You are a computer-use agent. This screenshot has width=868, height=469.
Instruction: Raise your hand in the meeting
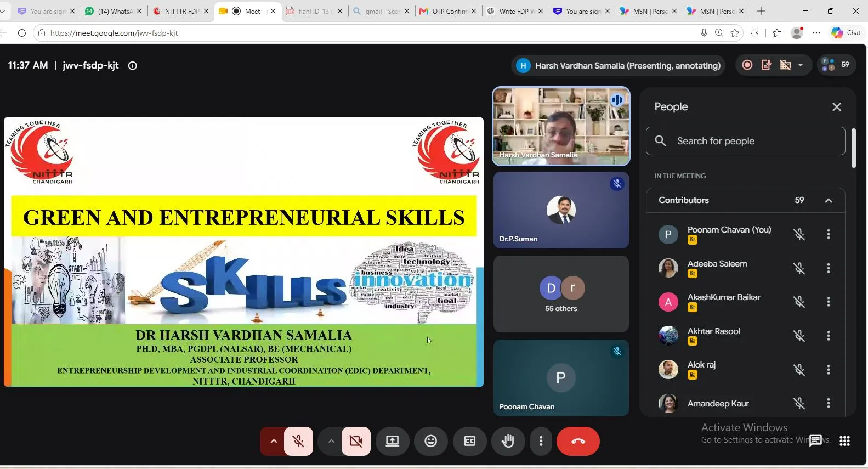coord(508,441)
